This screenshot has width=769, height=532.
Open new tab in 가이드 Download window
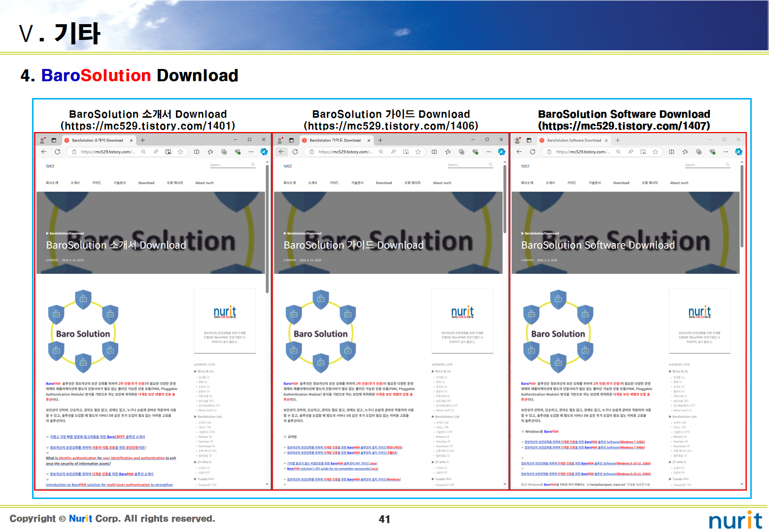[x=380, y=140]
